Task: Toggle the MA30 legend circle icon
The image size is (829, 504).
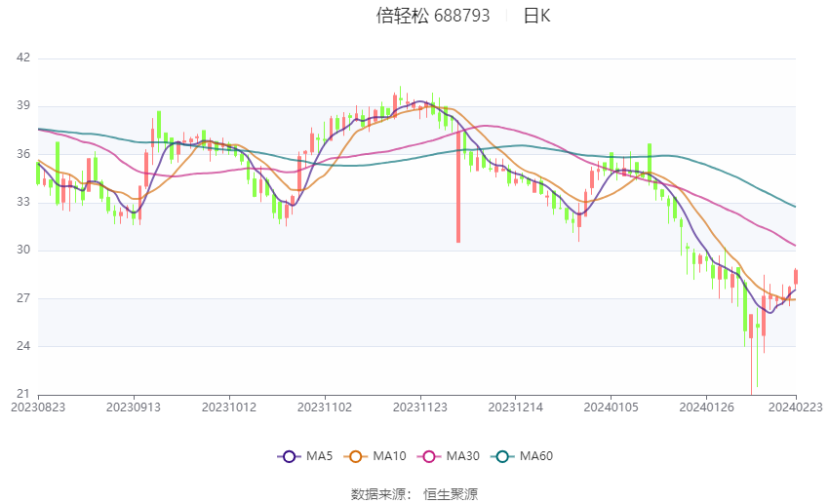Action: [x=429, y=456]
